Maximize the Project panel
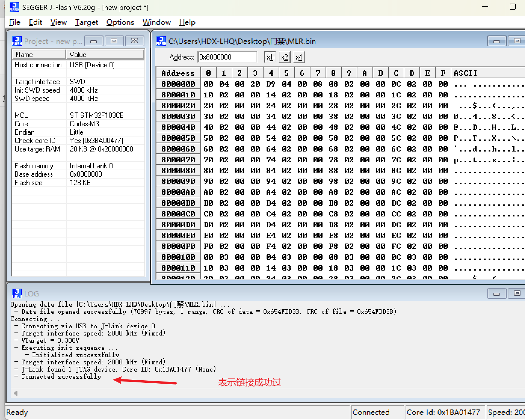This screenshot has width=525, height=420. pos(114,41)
